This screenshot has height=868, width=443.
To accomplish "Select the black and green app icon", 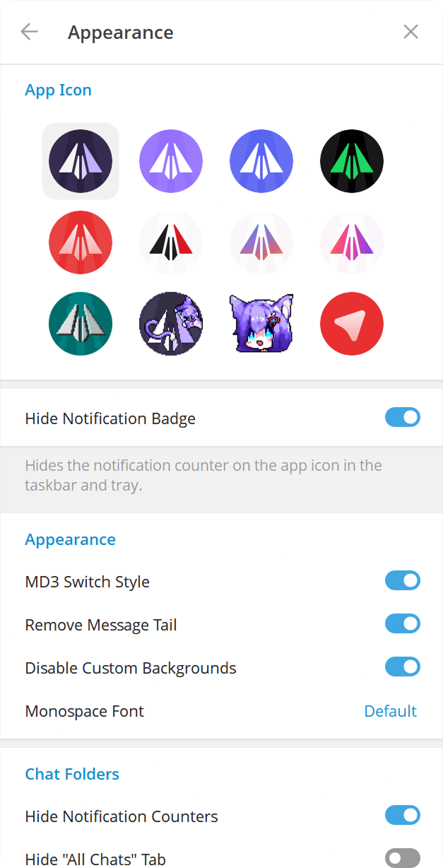I will (352, 161).
